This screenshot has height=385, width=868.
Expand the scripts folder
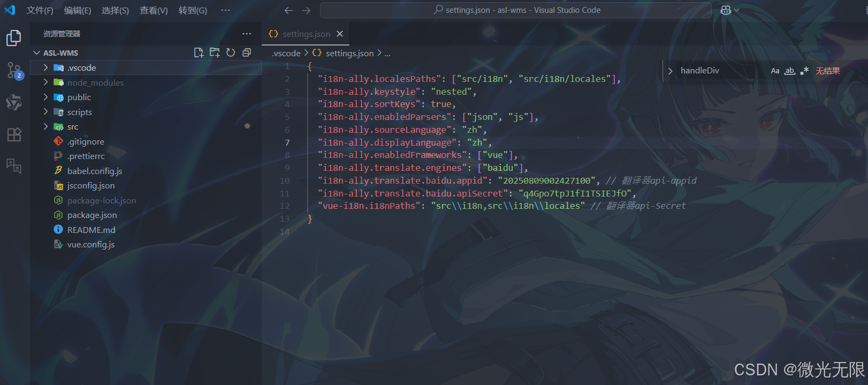coord(45,112)
